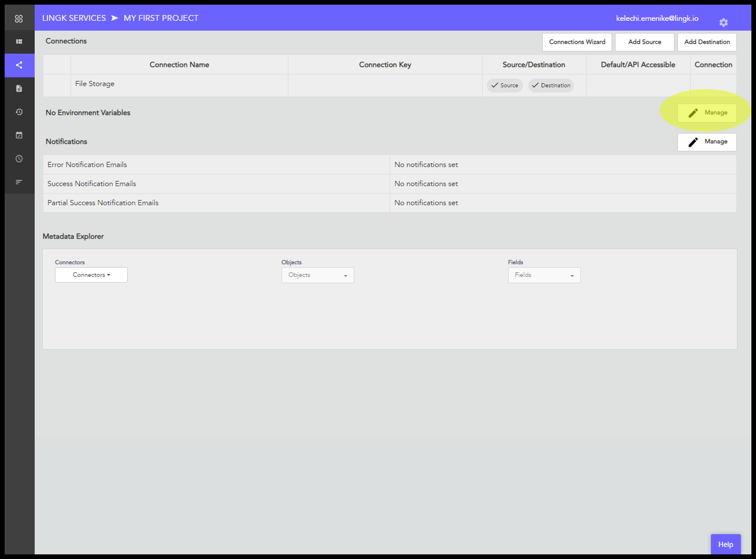The image size is (756, 559).
Task: Open the calendar schedule sidebar icon
Action: (x=19, y=135)
